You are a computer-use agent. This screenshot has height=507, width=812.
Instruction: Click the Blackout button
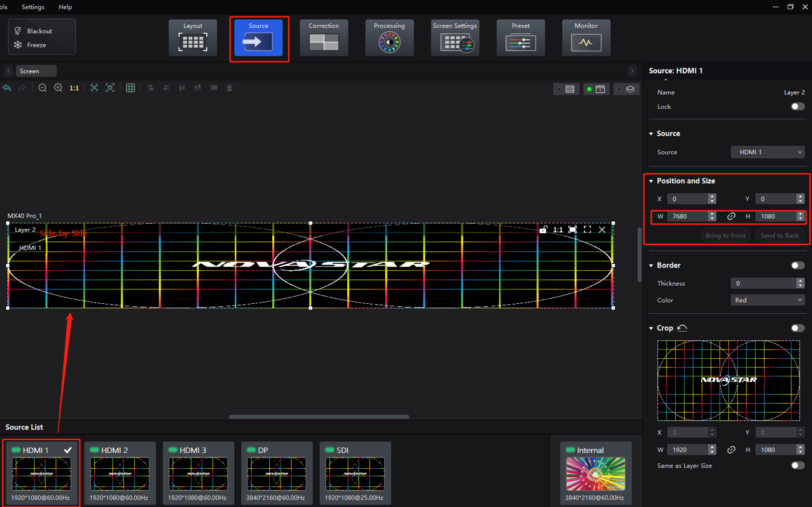point(34,31)
